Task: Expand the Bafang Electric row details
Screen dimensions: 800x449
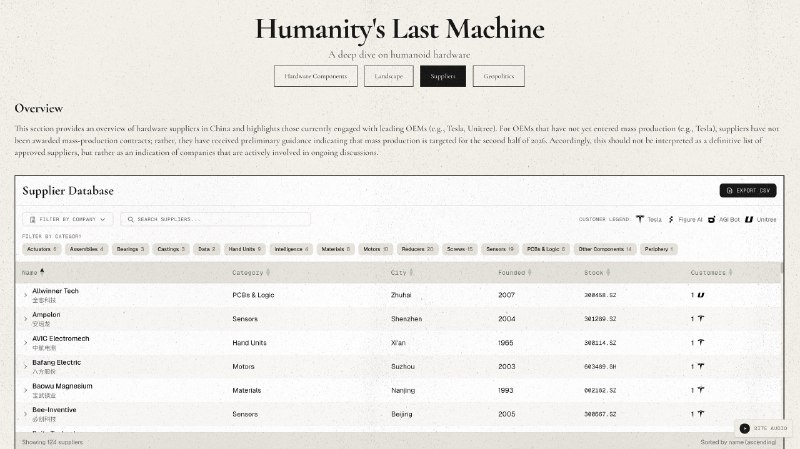Action: 26,367
